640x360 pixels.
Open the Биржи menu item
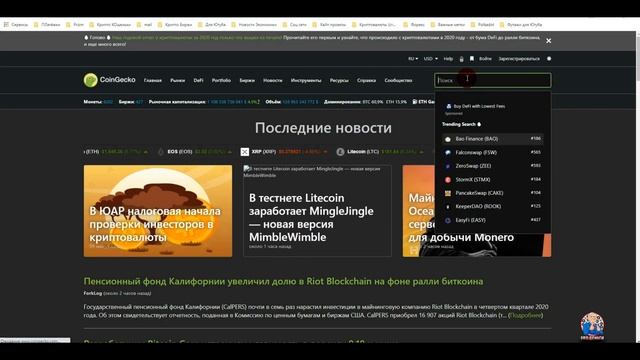247,80
